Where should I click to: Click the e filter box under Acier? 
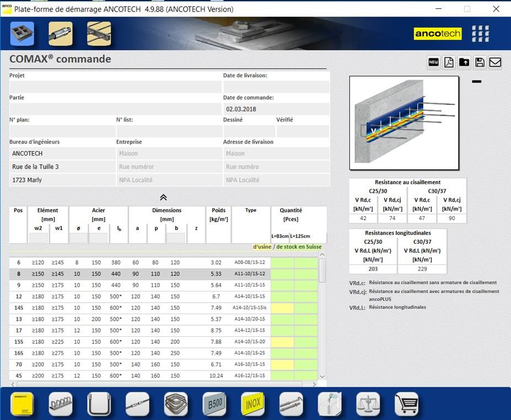coord(98,238)
